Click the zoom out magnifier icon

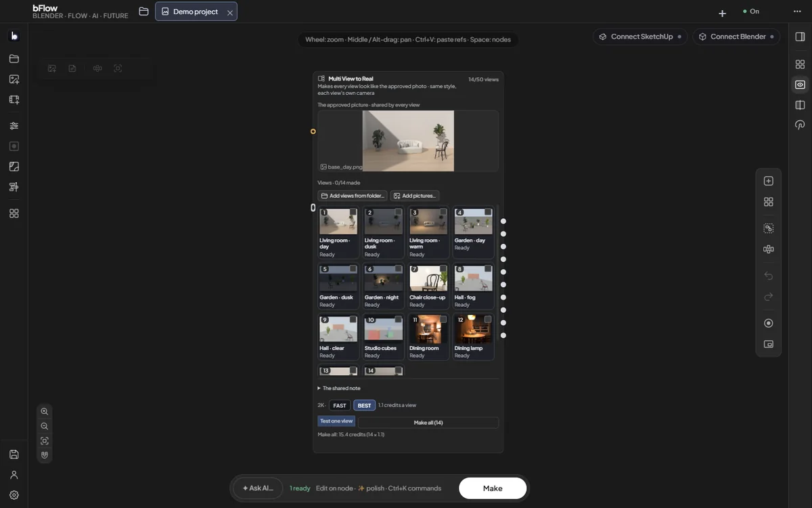point(45,426)
